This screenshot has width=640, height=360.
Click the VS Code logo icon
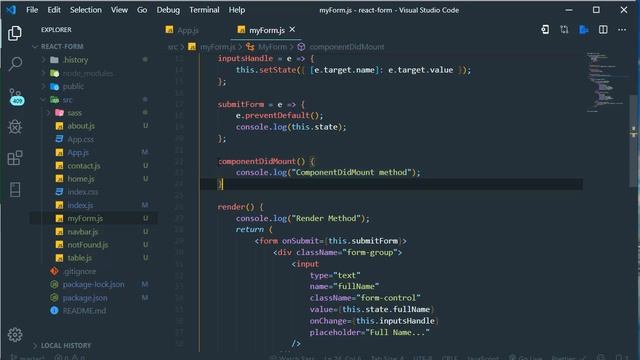(11, 10)
